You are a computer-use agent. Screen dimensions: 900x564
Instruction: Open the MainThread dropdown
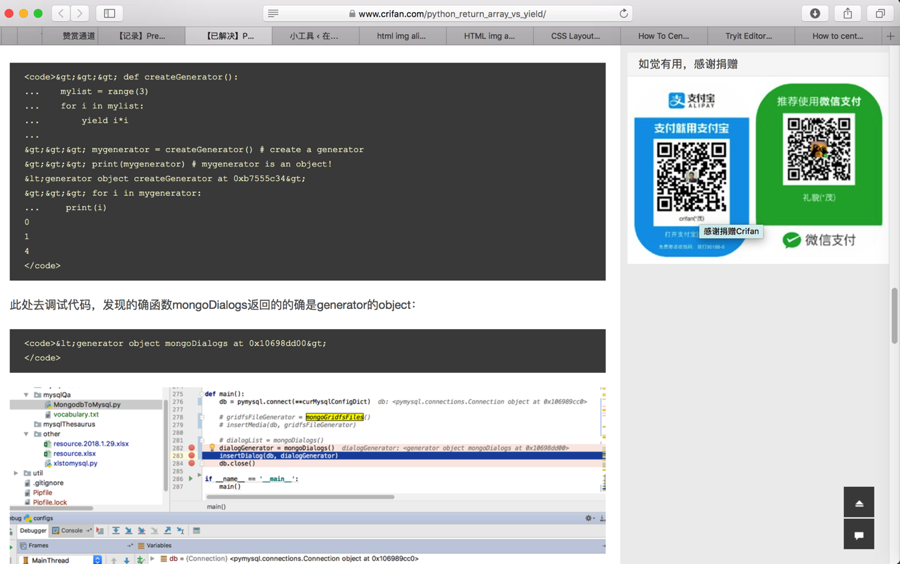pos(98,559)
